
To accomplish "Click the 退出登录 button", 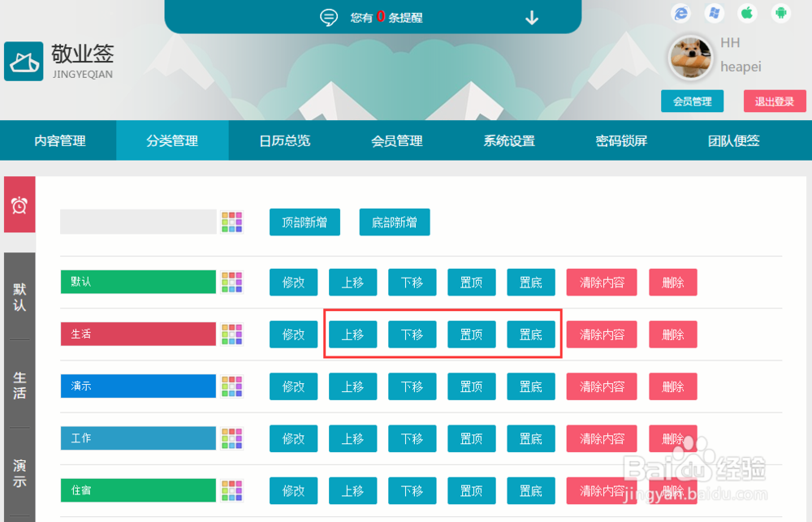I will pyautogui.click(x=774, y=101).
